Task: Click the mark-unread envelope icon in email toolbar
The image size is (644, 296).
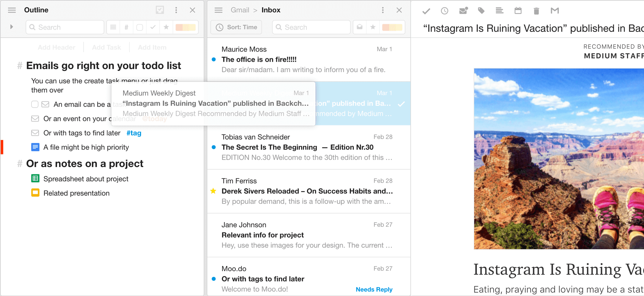Action: pyautogui.click(x=463, y=10)
